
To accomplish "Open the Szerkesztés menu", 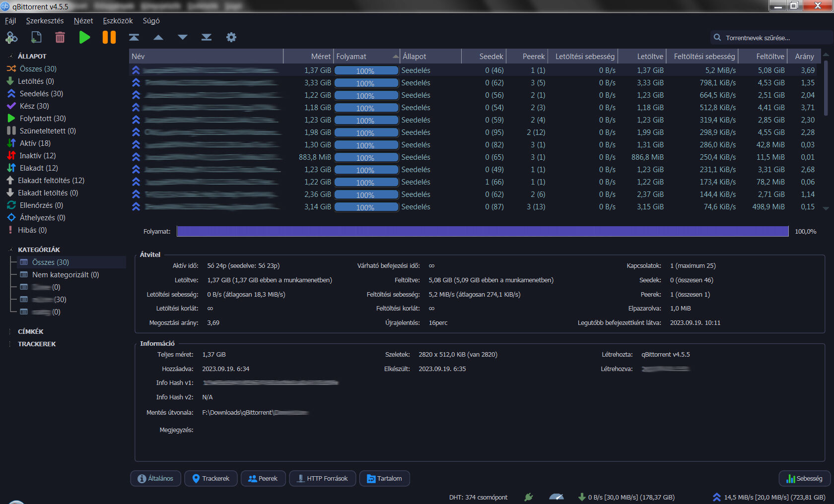I will click(45, 21).
